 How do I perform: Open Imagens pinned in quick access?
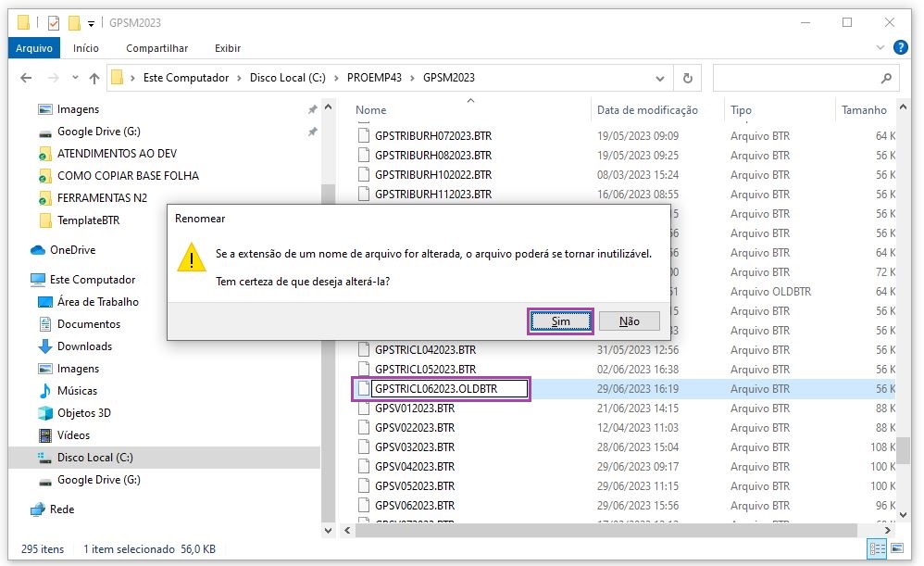(x=78, y=109)
